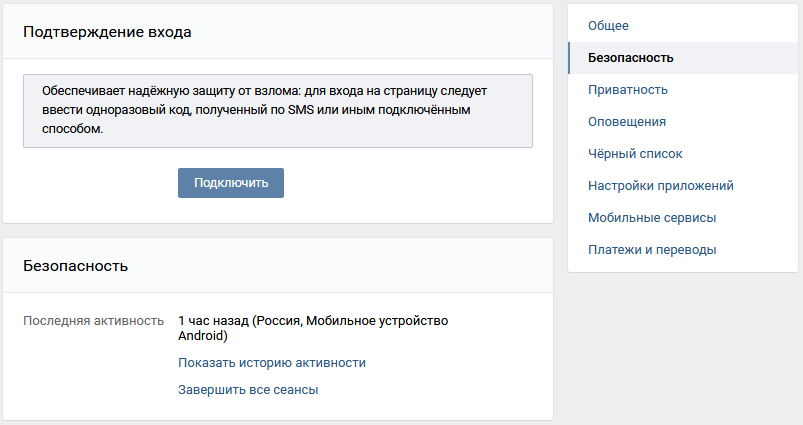
Task: Click the Последняя активность label
Action: click(x=93, y=321)
